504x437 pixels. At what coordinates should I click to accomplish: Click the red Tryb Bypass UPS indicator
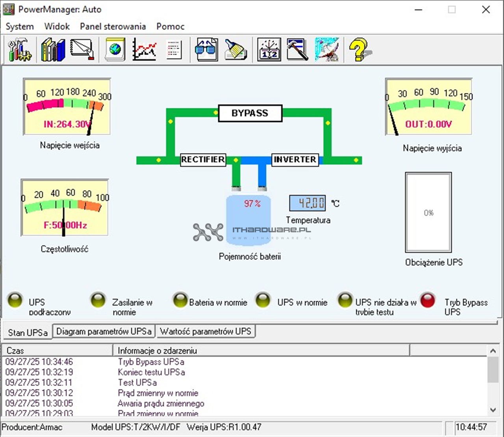coord(428,300)
